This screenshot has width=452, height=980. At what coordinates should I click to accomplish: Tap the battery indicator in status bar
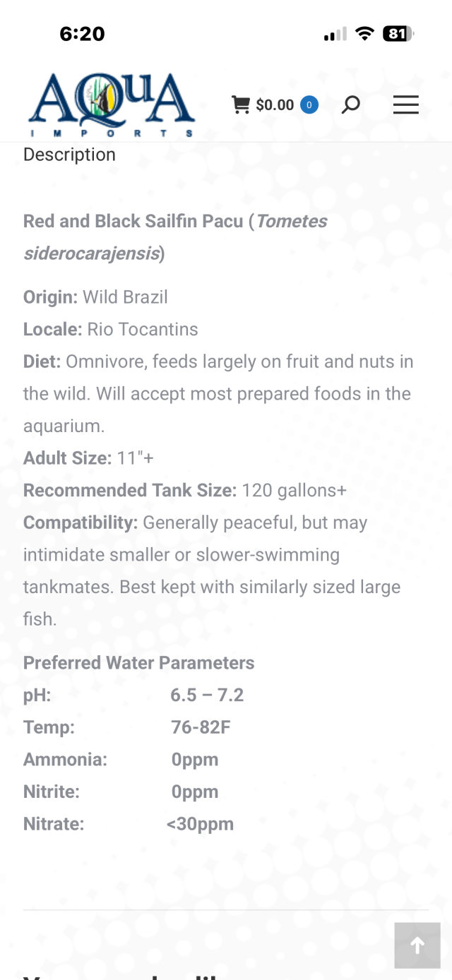[x=398, y=34]
